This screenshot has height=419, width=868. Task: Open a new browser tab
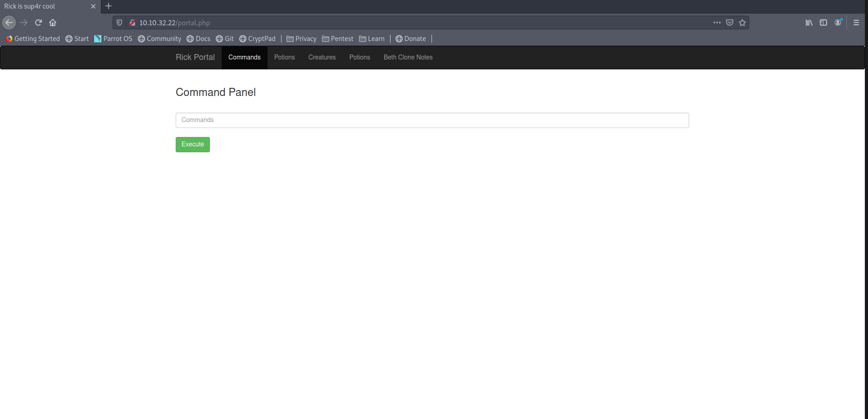coord(109,6)
